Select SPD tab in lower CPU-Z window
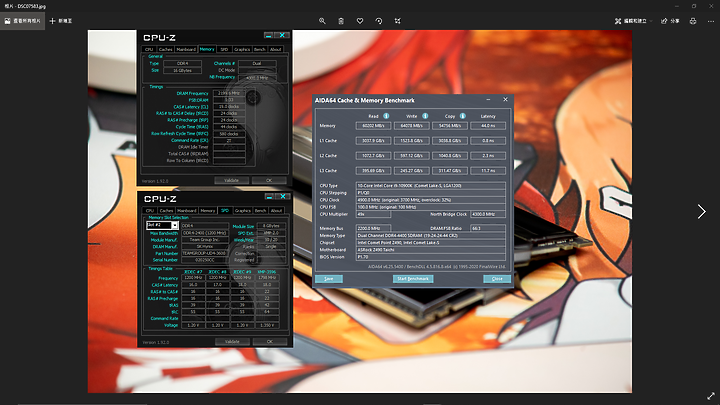 (x=225, y=210)
